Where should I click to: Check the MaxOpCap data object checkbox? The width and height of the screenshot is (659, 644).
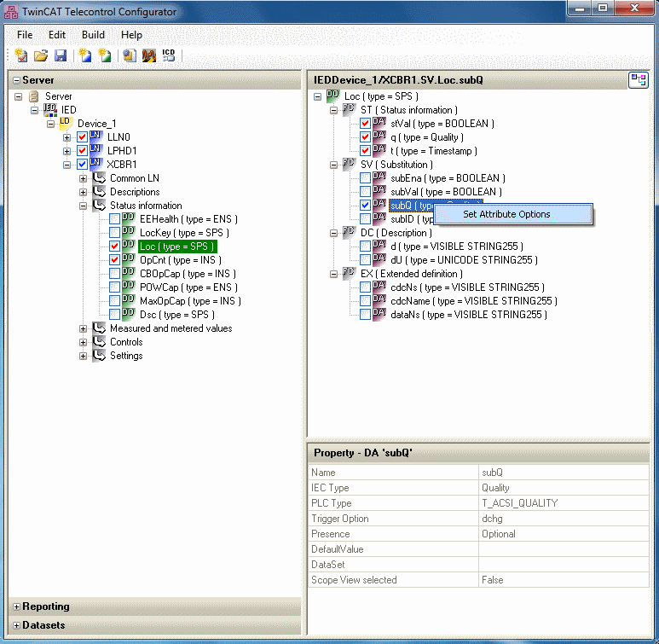[114, 301]
